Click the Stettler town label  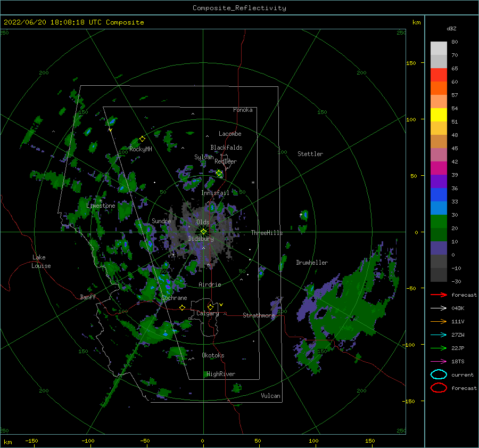(310, 154)
